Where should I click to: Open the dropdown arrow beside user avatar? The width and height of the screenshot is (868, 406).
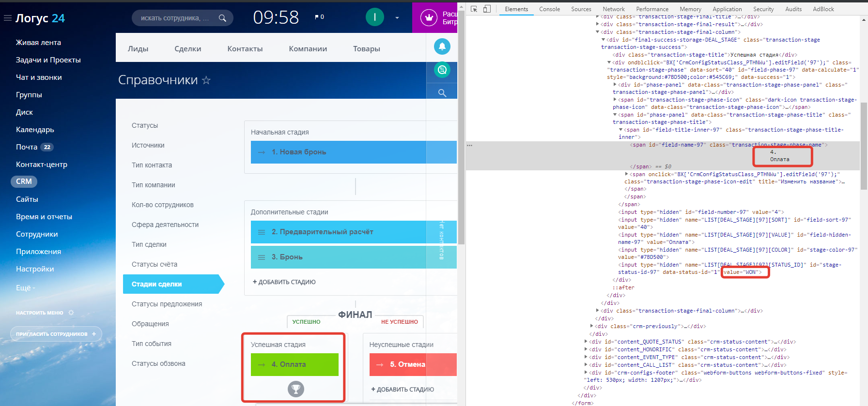[x=397, y=18]
